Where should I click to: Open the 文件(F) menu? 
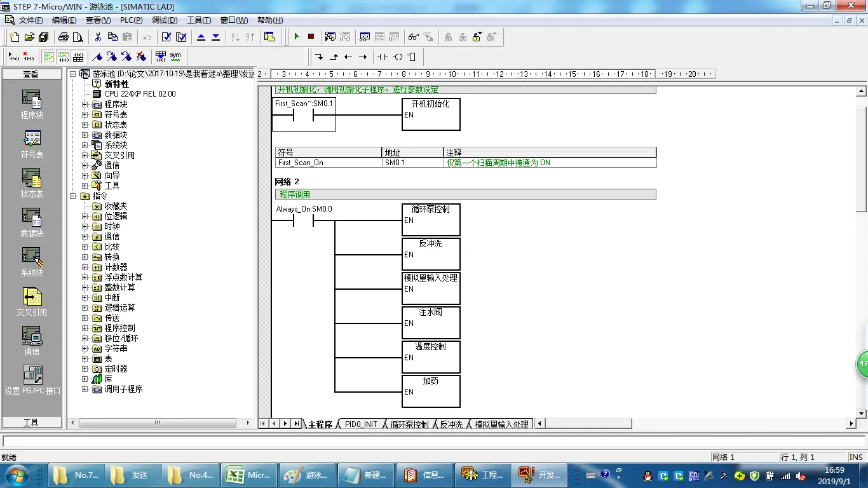[31, 20]
